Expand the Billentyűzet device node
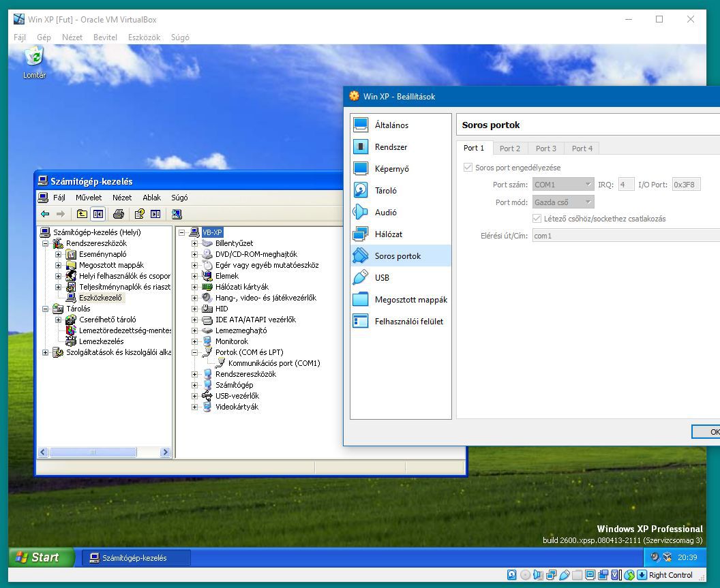720x588 pixels. tap(195, 243)
